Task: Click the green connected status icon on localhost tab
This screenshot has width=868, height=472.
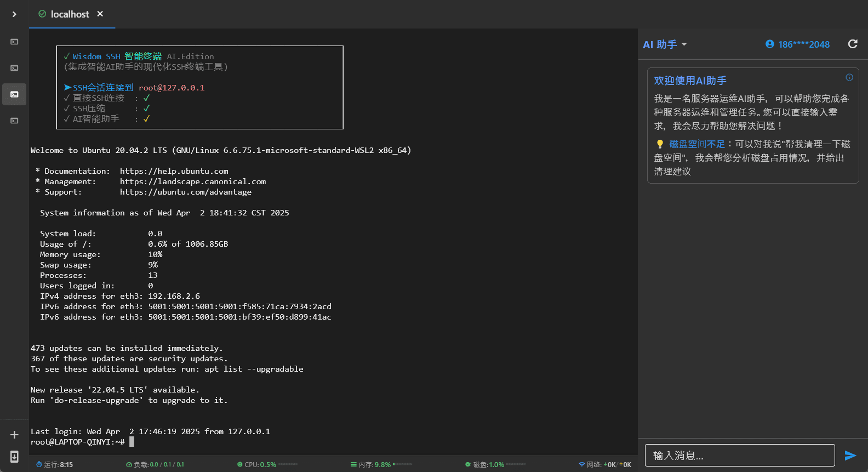Action: click(42, 14)
